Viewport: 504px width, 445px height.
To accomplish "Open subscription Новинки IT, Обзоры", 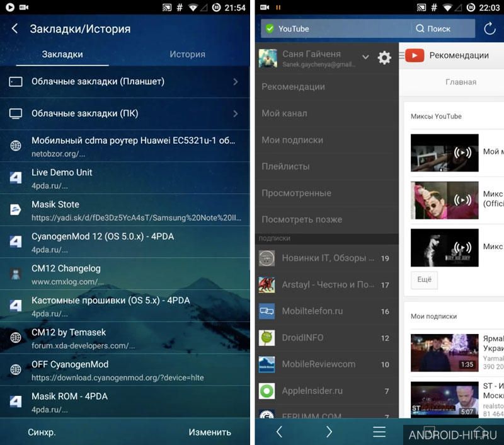I will (327, 258).
